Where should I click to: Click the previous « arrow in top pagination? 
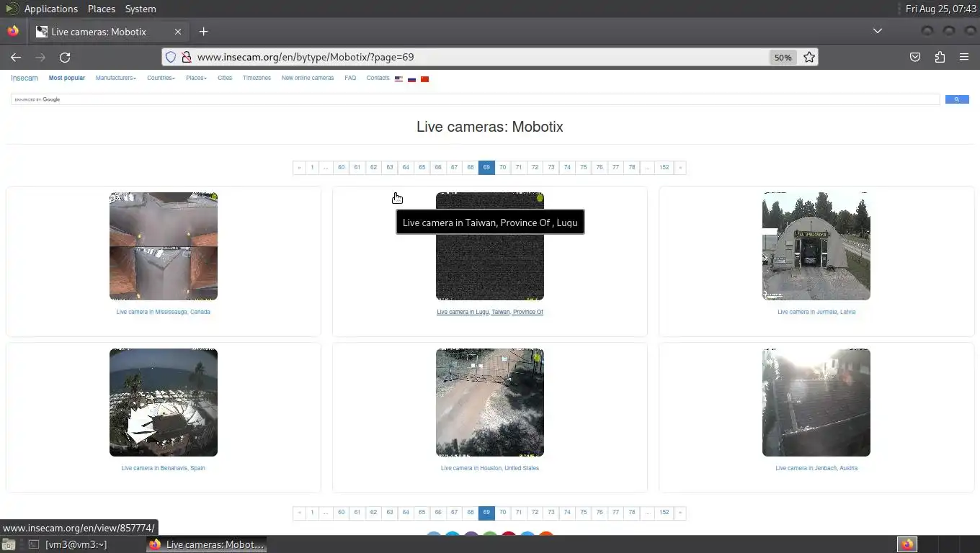[299, 168]
